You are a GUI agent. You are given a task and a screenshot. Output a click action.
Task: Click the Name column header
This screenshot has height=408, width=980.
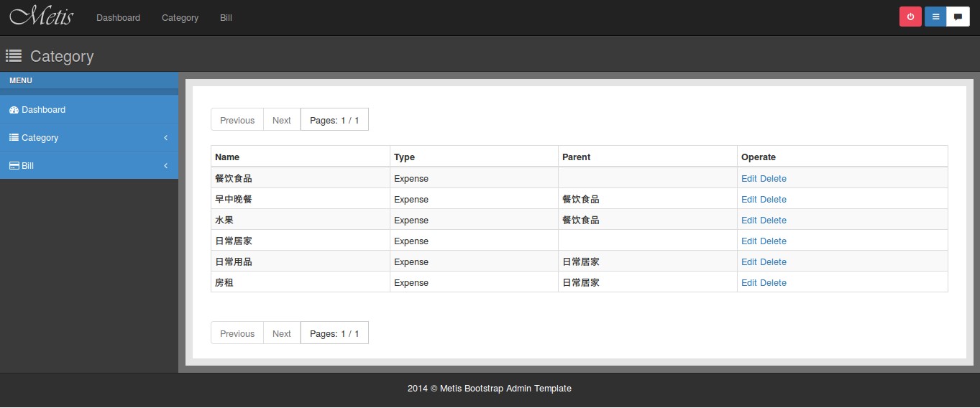click(301, 157)
